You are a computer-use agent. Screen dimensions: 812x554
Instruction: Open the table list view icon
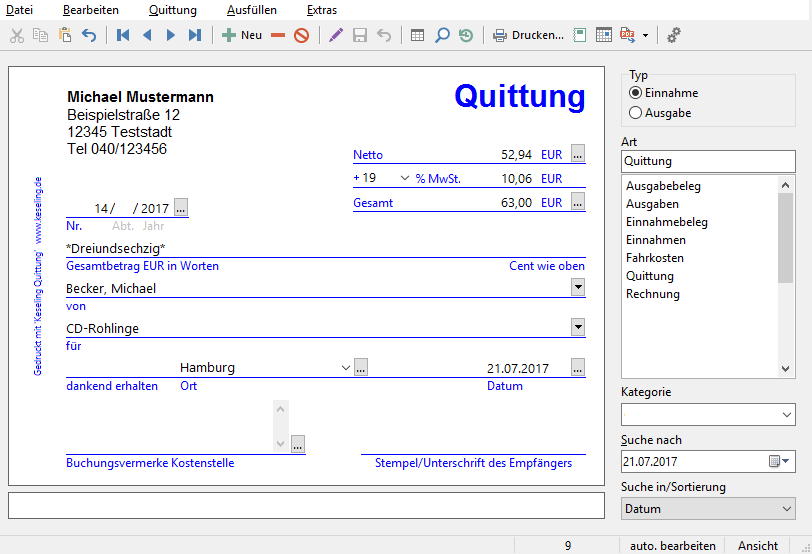[x=417, y=35]
